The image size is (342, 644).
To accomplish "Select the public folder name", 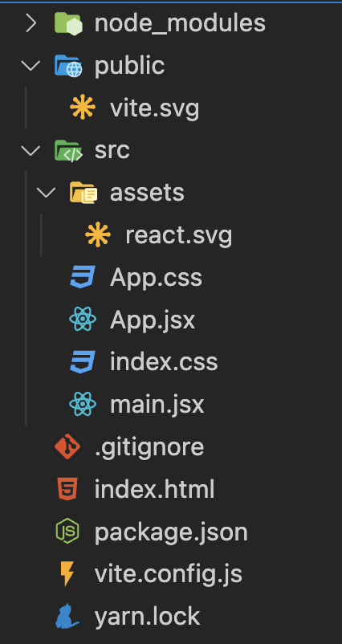I will click(x=130, y=67).
